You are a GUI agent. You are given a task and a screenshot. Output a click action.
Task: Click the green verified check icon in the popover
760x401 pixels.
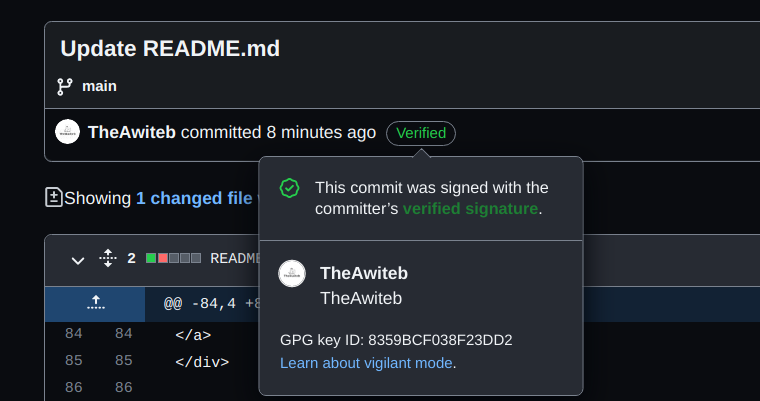point(289,188)
